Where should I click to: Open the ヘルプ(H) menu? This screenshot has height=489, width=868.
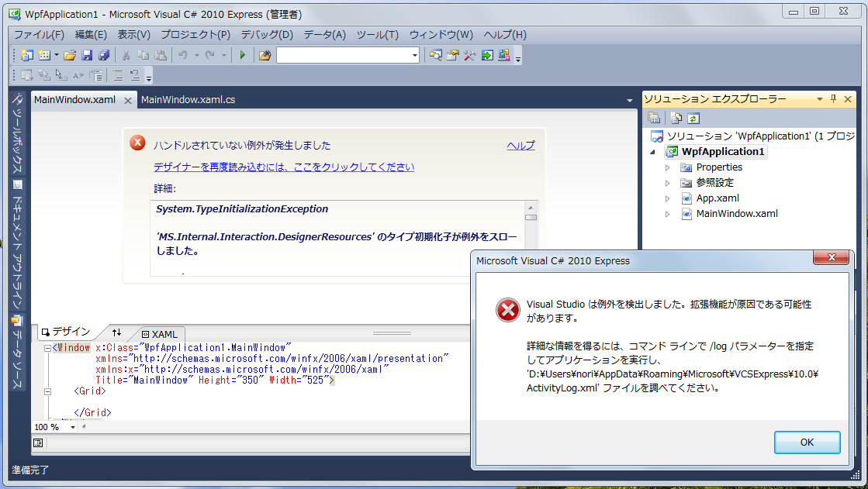pyautogui.click(x=505, y=35)
